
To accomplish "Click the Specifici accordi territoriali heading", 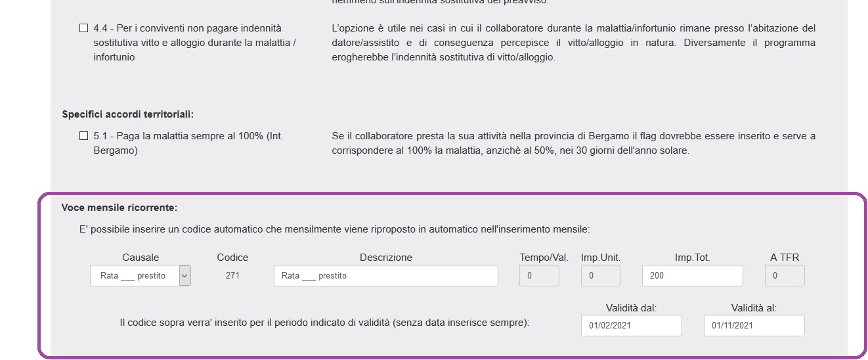I will [127, 114].
